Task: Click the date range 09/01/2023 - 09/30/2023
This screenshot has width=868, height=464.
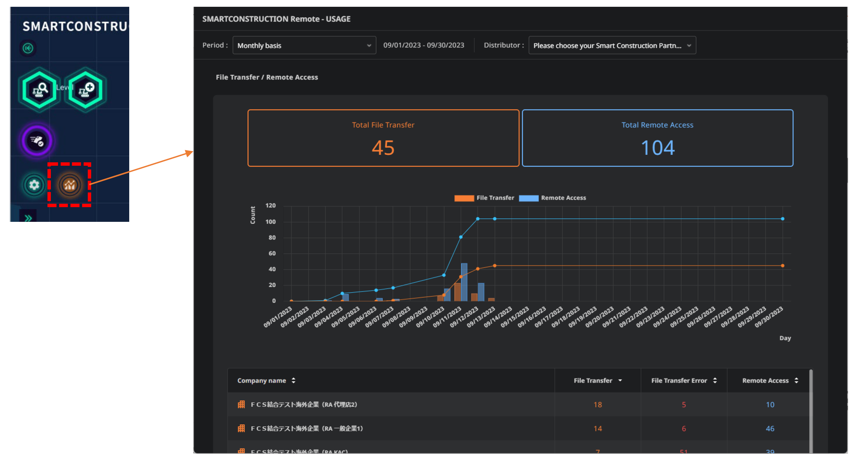Action: point(424,45)
